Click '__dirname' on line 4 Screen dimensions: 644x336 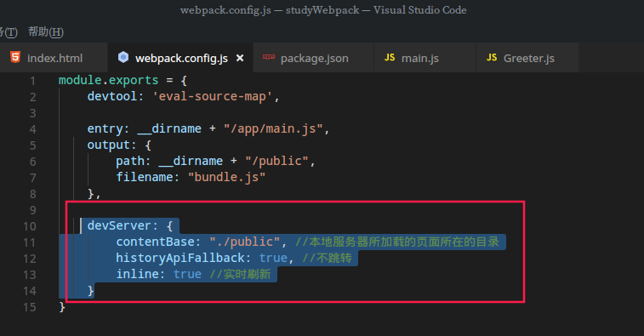169,129
